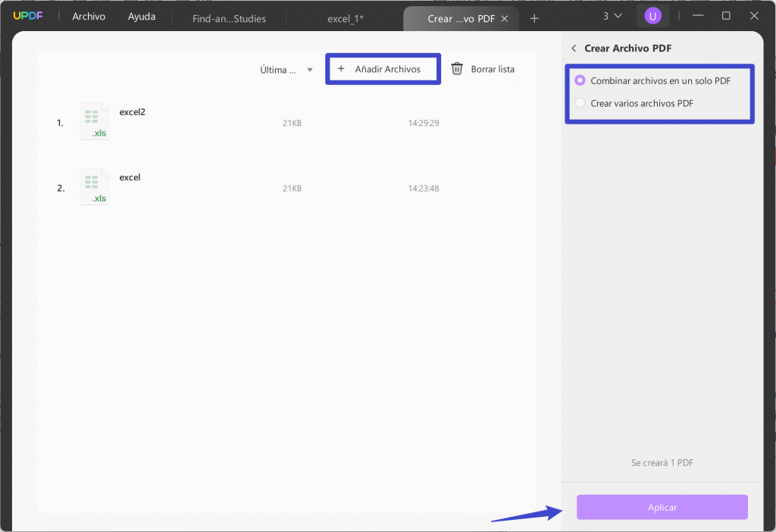Click the UPDF logo icon
The image size is (776, 532).
tap(28, 15)
